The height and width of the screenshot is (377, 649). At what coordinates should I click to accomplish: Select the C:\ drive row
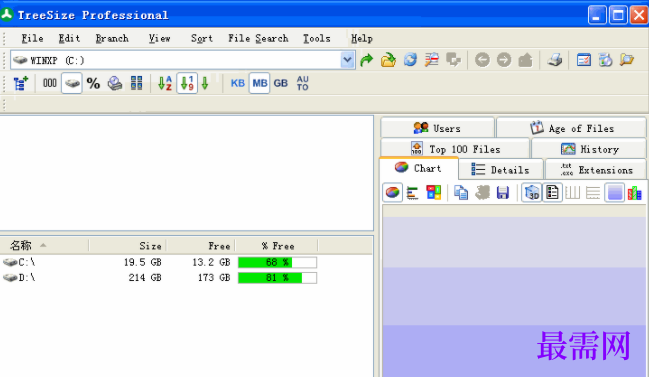click(186, 262)
